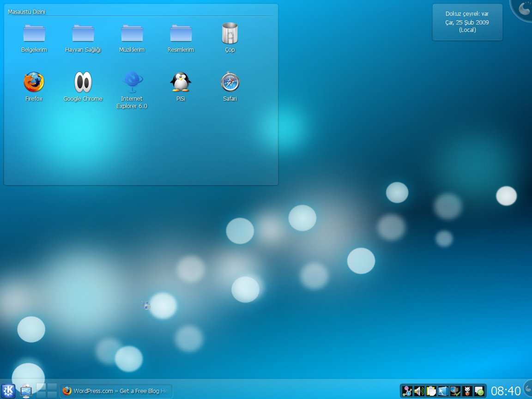Click the fuzzy clock widget reading "Dokuz çeyrek var"
The height and width of the screenshot is (399, 532).
[467, 22]
